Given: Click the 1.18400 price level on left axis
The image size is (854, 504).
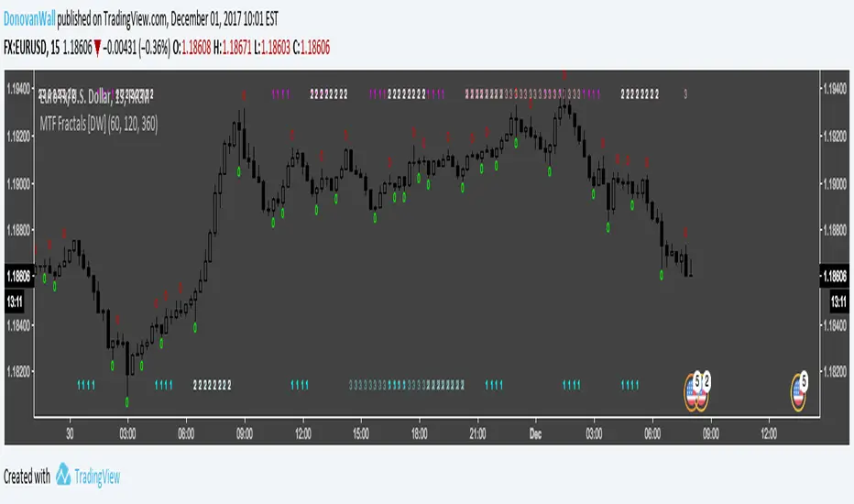Looking at the screenshot, I should click(19, 325).
